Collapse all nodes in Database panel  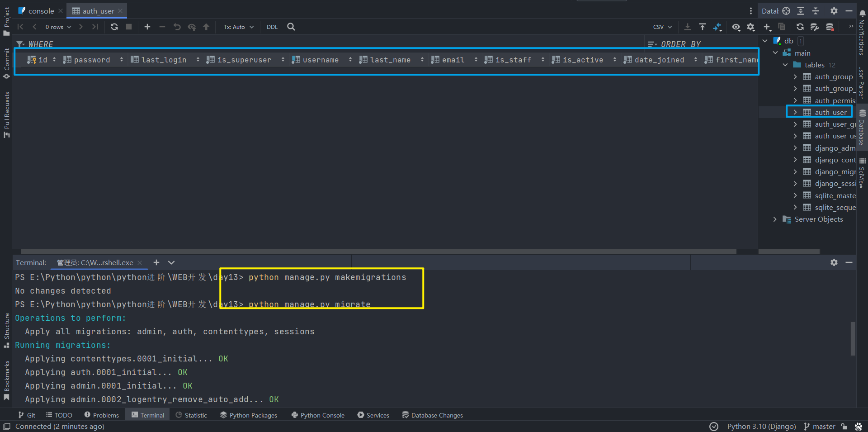point(816,11)
